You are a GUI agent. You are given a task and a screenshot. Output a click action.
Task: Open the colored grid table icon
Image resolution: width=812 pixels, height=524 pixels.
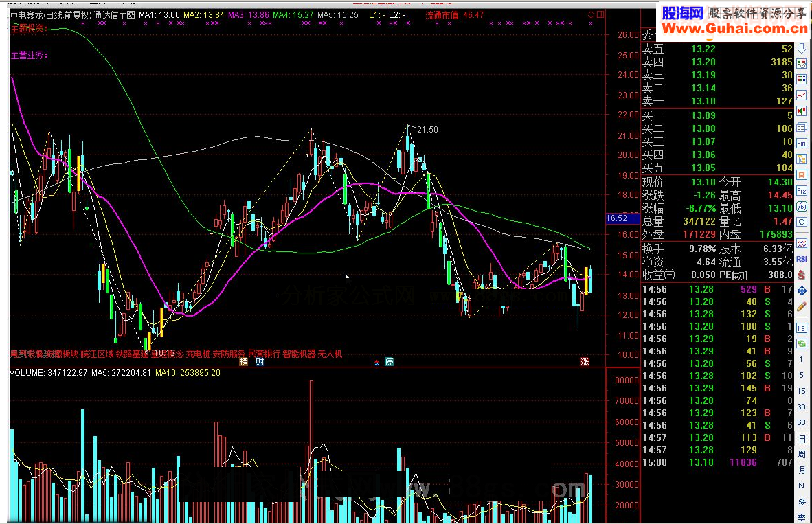pyautogui.click(x=802, y=79)
